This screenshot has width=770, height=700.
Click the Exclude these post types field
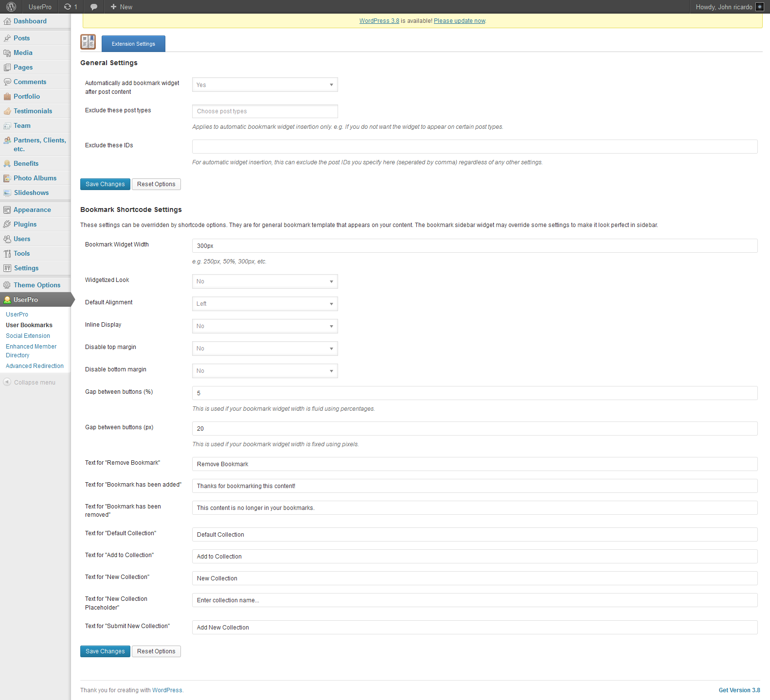(265, 111)
